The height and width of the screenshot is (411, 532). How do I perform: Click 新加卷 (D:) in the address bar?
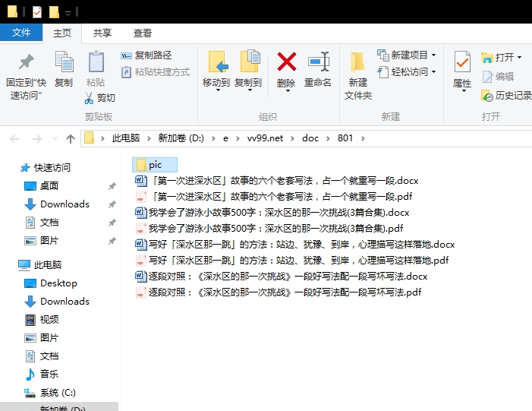181,138
